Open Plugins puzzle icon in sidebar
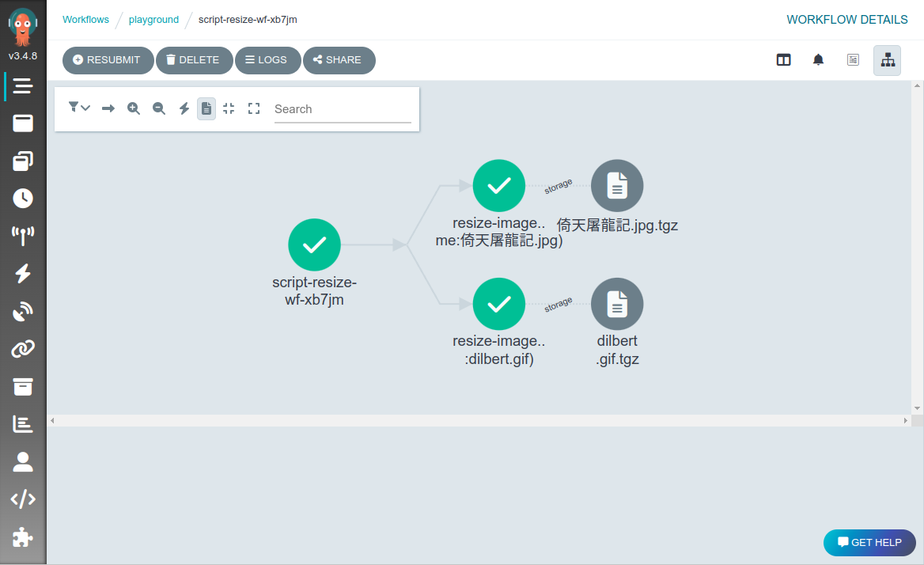This screenshot has width=924, height=565. [x=23, y=537]
